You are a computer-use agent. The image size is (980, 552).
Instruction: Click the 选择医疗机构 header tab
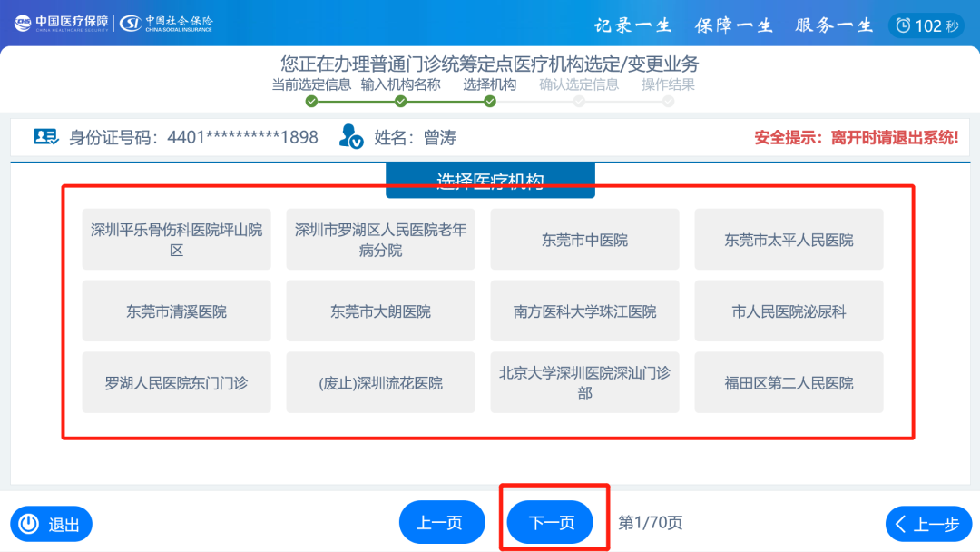[x=490, y=179]
